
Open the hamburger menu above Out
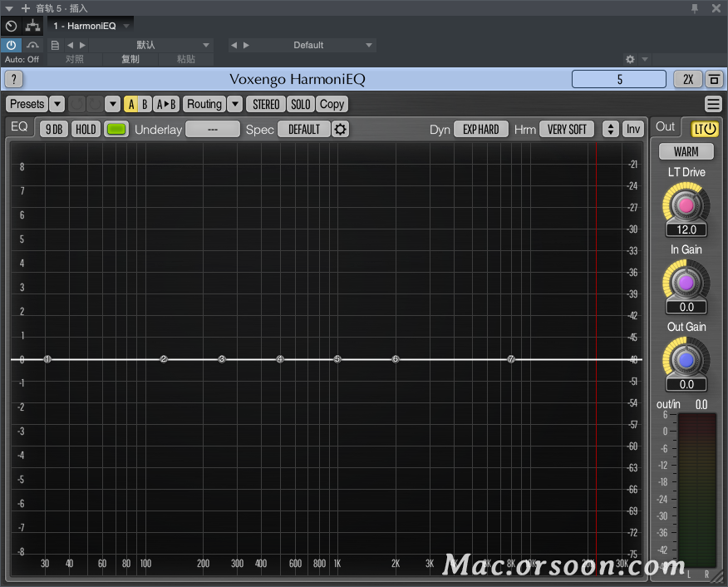tap(713, 104)
